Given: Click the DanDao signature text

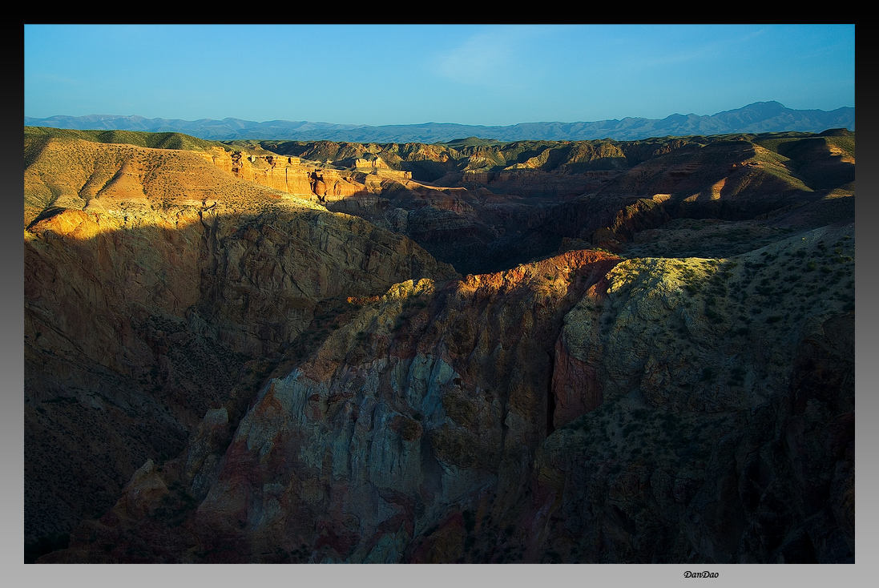Looking at the screenshot, I should coord(701,574).
